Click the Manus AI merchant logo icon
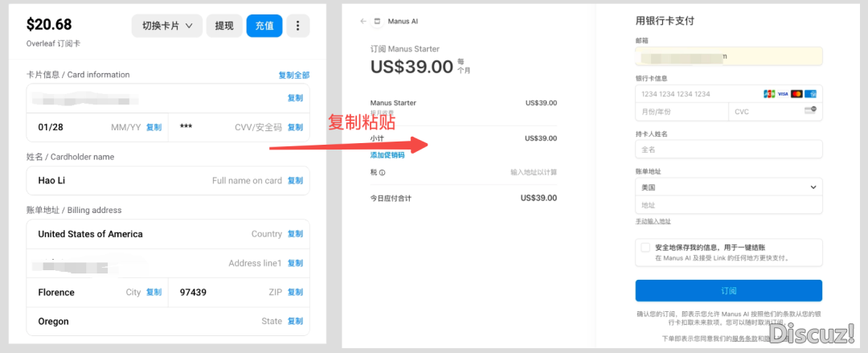Viewport: 868px width, 353px height. (x=378, y=22)
